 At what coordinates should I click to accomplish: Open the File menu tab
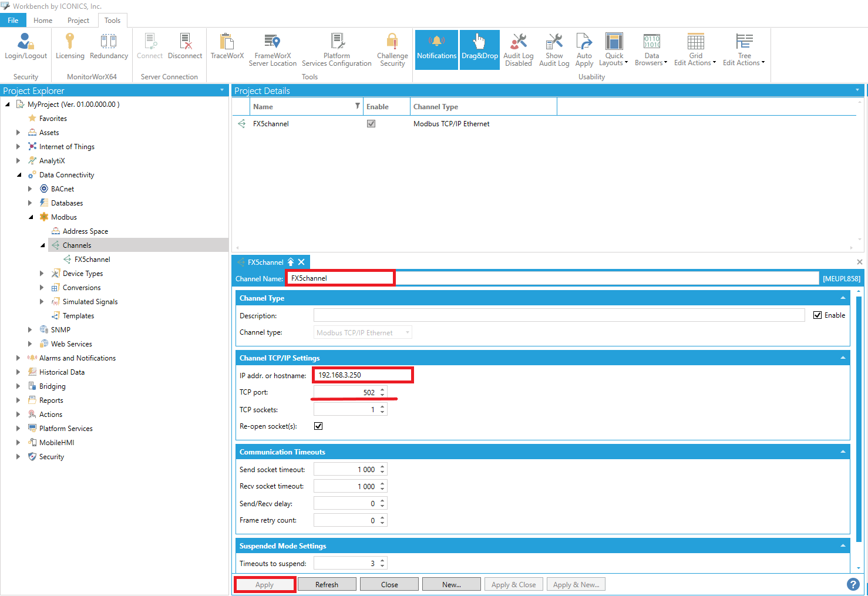[x=13, y=20]
